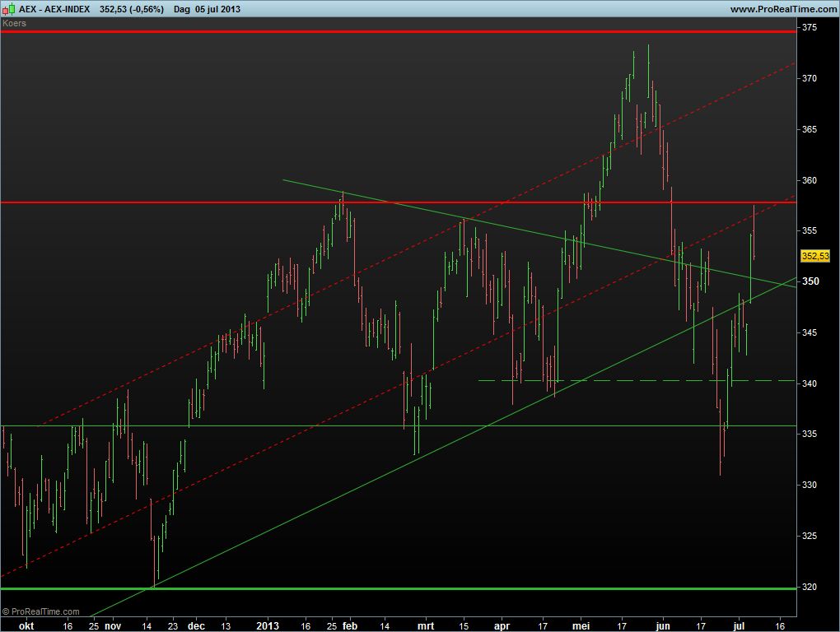Viewport: 840px width, 632px height.
Task: Click the 370 level on price axis
Action: click(x=810, y=78)
